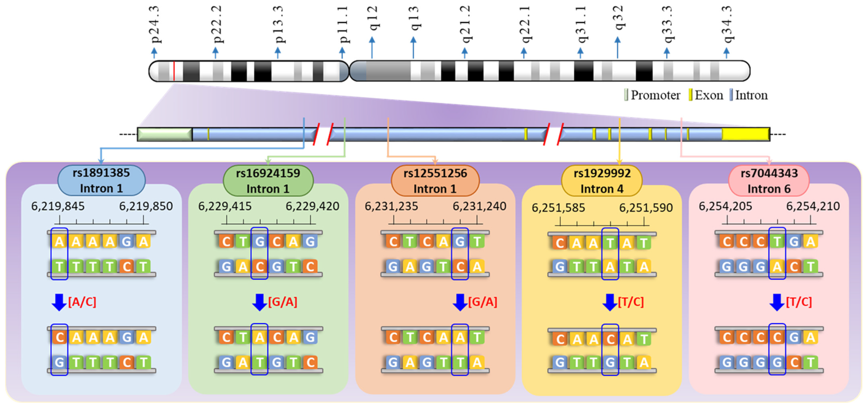
Task: Click the q13 chromosome band label
Action: (x=413, y=19)
